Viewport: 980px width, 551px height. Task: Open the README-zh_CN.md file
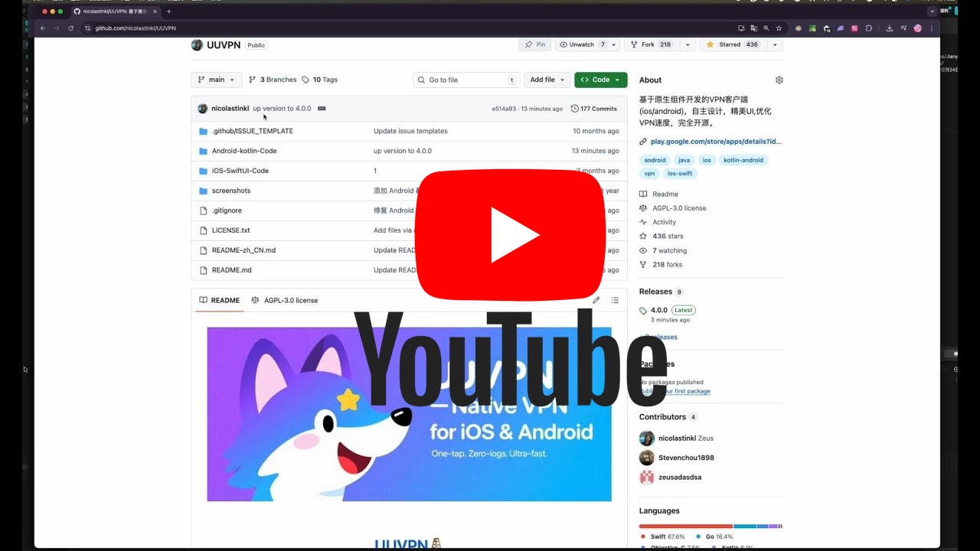coord(243,250)
